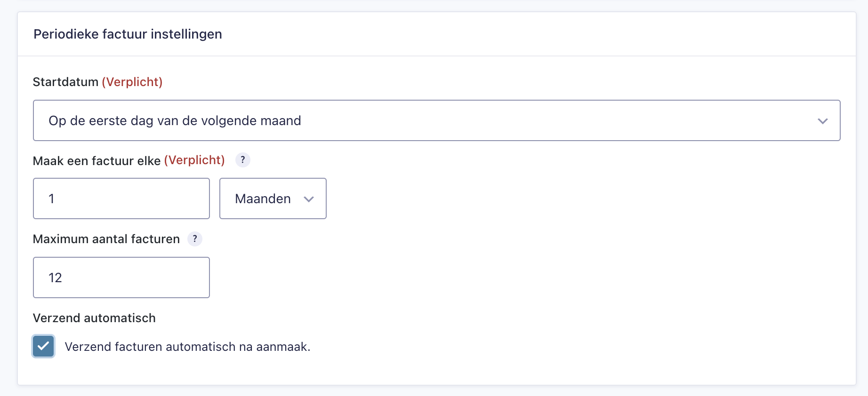
Task: Click the 'Startdatum' field label
Action: (x=65, y=82)
